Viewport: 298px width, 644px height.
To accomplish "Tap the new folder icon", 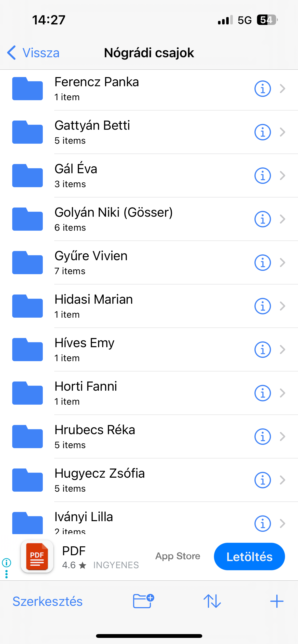I will 143,601.
